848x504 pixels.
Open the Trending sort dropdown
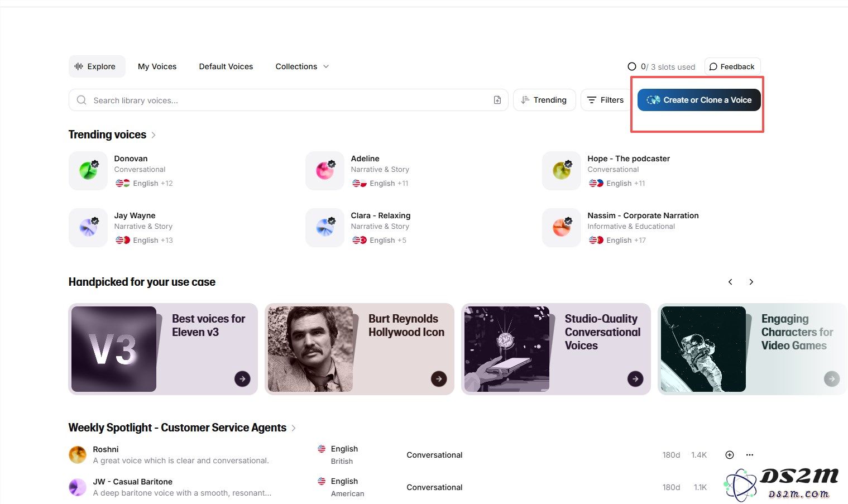(544, 100)
